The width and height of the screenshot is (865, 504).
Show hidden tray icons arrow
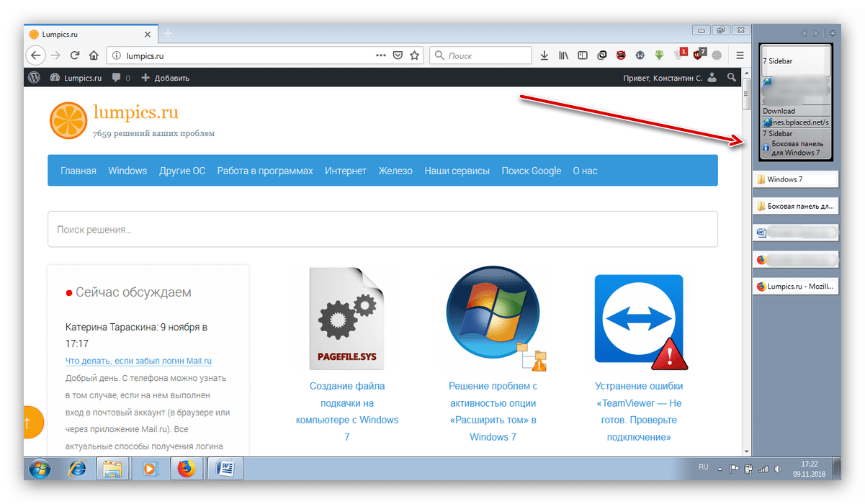pos(719,469)
